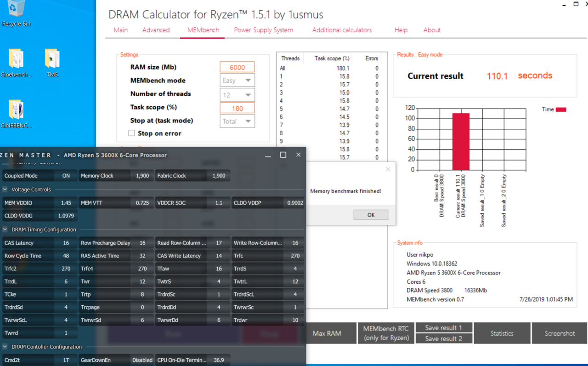Viewport: 588px width, 366px height.
Task: Open the MEMbench mode dropdown
Action: click(x=237, y=80)
